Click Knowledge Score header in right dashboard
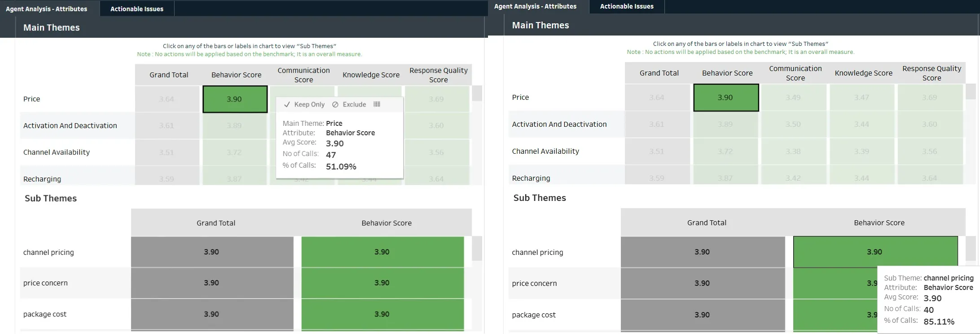This screenshot has width=980, height=334. click(864, 73)
